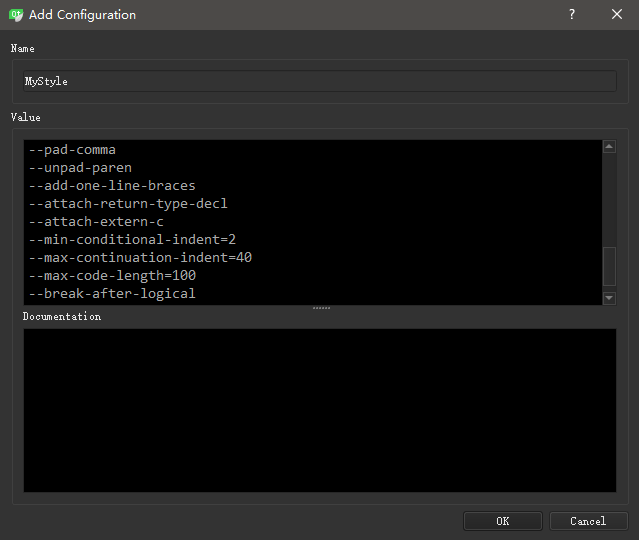Confirm with the OK button
639x540 pixels.
click(502, 521)
